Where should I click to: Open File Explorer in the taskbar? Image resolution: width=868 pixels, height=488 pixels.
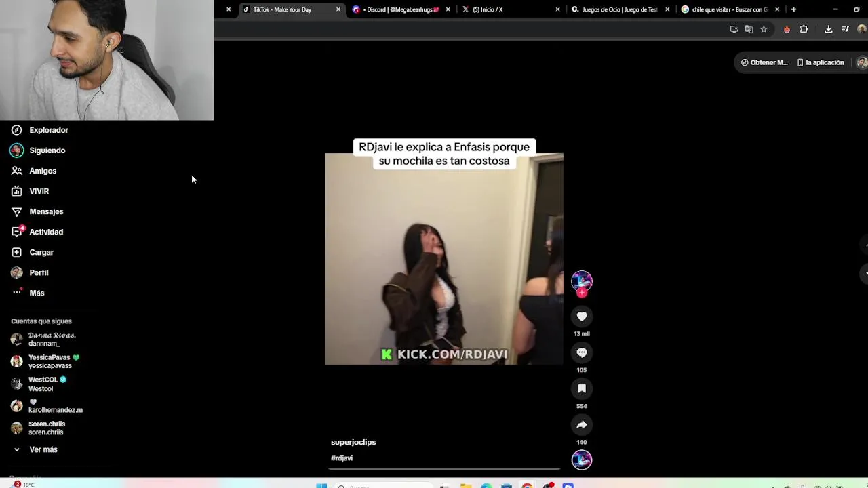point(466,485)
